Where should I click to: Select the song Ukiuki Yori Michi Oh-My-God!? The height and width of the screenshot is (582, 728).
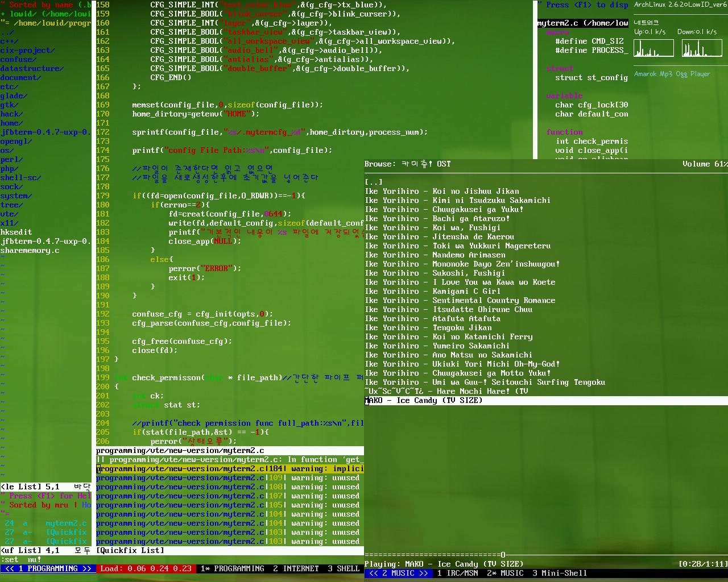click(x=462, y=364)
